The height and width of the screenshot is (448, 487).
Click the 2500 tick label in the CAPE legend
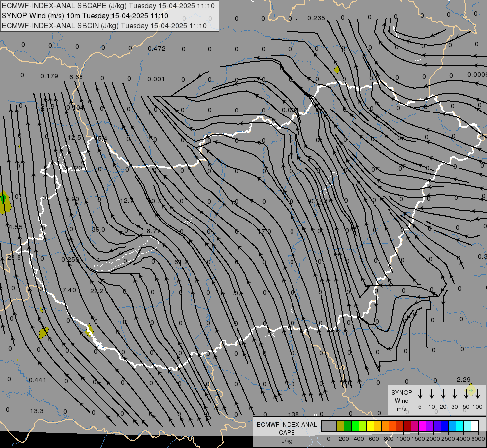pyautogui.click(x=448, y=439)
